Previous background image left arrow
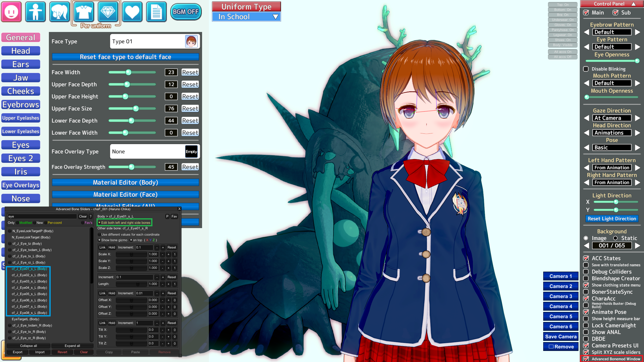Screen dimensions: 644x362 coord(587,245)
